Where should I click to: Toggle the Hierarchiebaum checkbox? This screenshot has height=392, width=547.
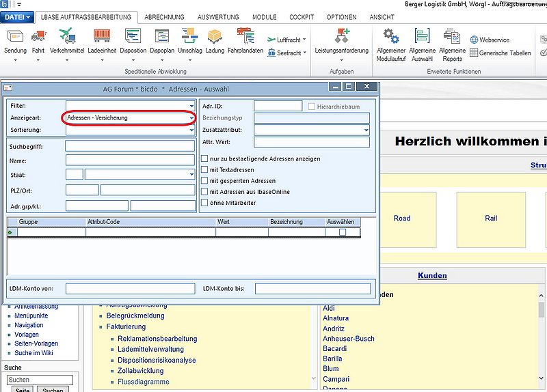312,107
